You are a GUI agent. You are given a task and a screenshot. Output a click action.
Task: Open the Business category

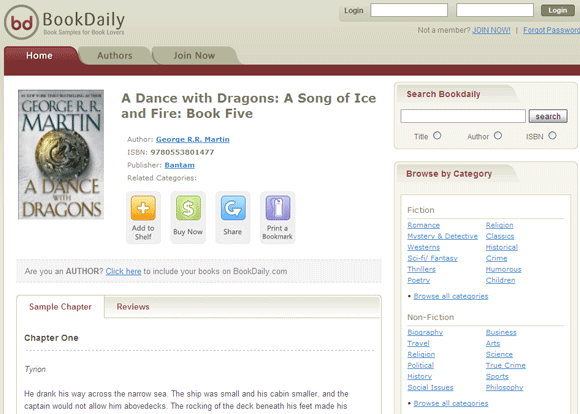(501, 332)
